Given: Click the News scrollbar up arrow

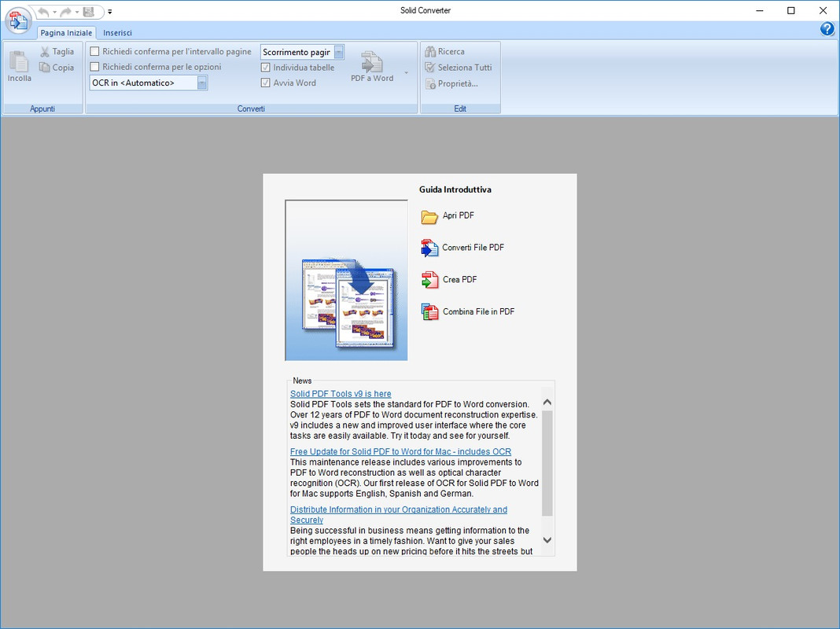Looking at the screenshot, I should 547,402.
